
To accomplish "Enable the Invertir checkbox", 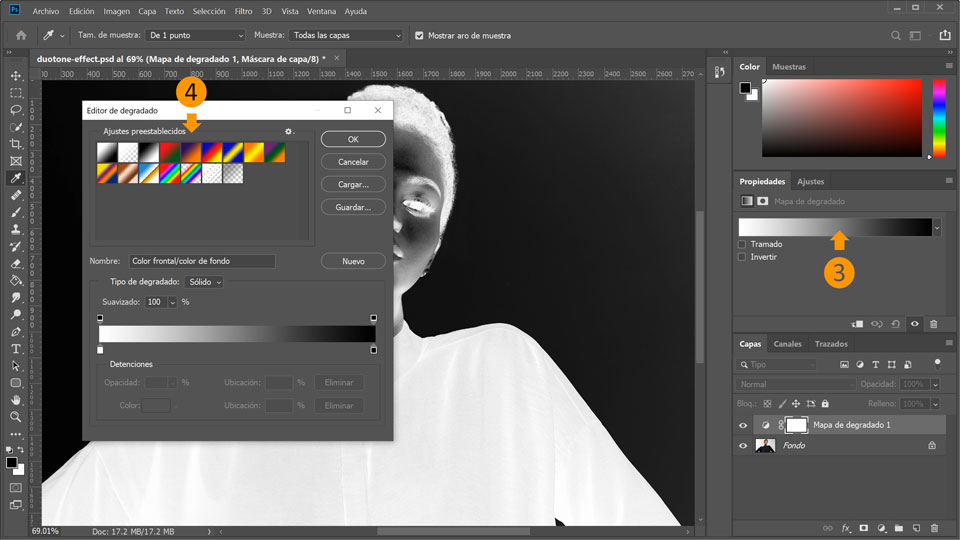I will point(742,257).
